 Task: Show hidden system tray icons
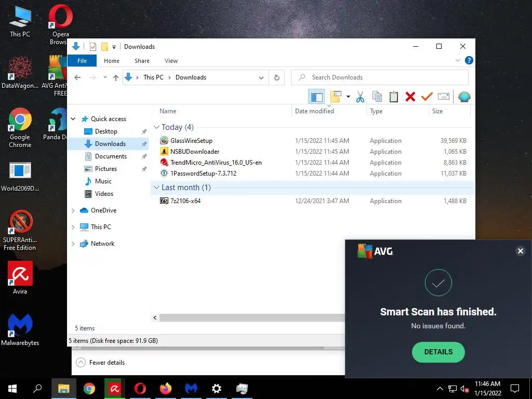(440, 389)
